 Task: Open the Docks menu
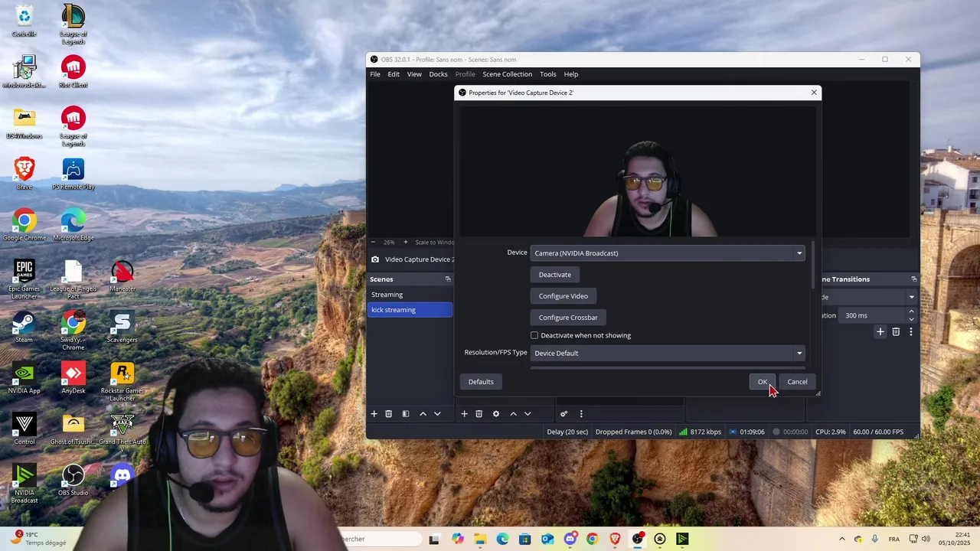tap(439, 74)
